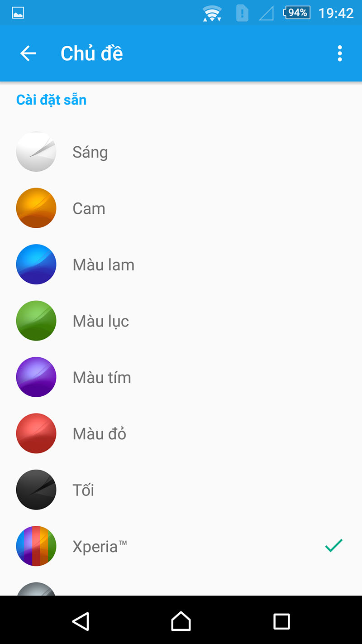Image resolution: width=362 pixels, height=644 pixels.
Task: Tap the purple Màu tím theme icon
Action: 36,377
